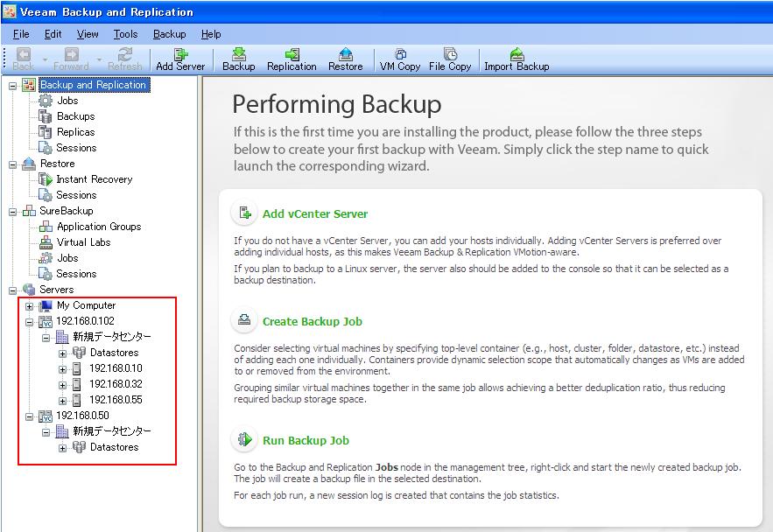The height and width of the screenshot is (532, 773).
Task: Click the Add vCenter Server link
Action: [315, 213]
